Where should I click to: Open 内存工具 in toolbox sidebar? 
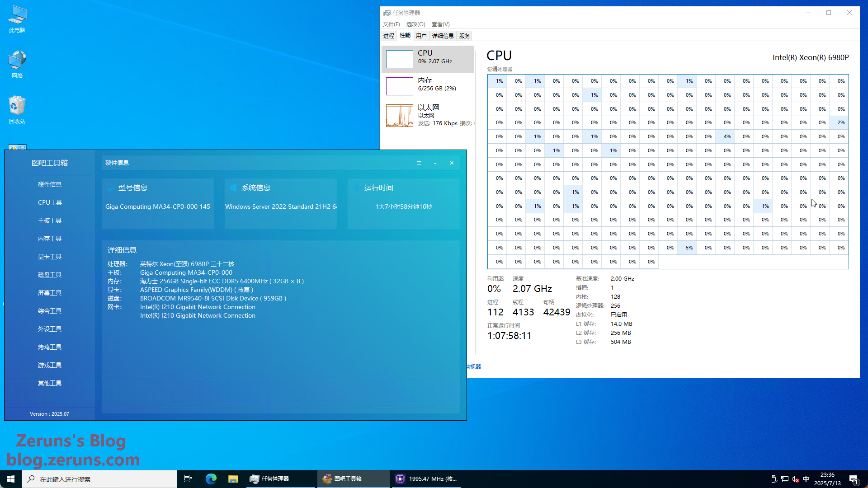click(x=50, y=239)
